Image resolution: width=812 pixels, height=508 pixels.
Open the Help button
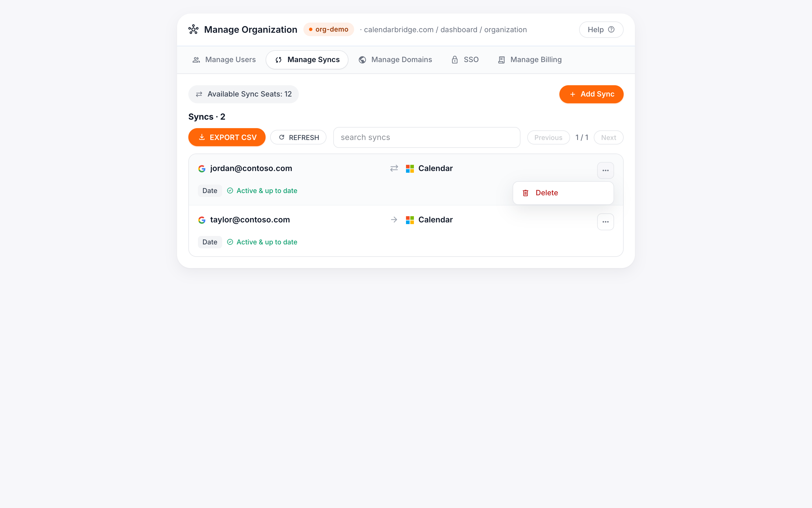coord(601,30)
